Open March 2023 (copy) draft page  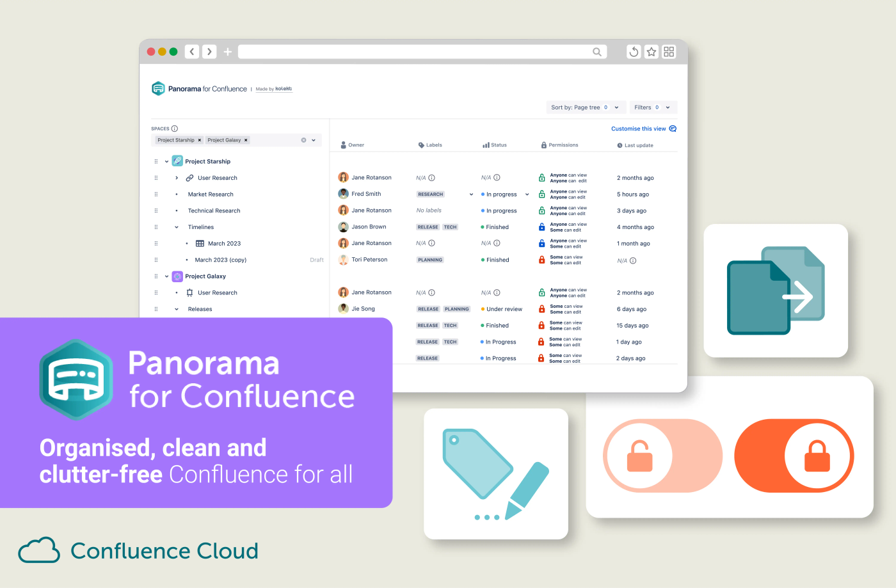[x=221, y=260]
